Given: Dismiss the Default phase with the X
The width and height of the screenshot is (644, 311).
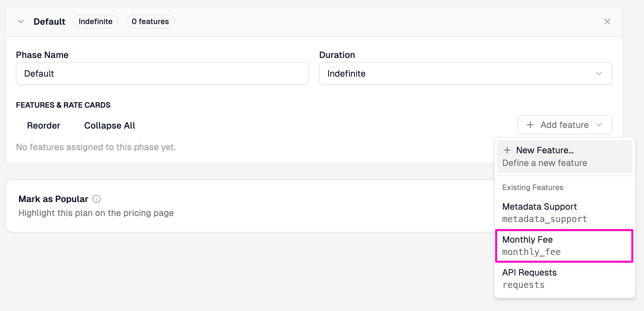Looking at the screenshot, I should tap(607, 22).
